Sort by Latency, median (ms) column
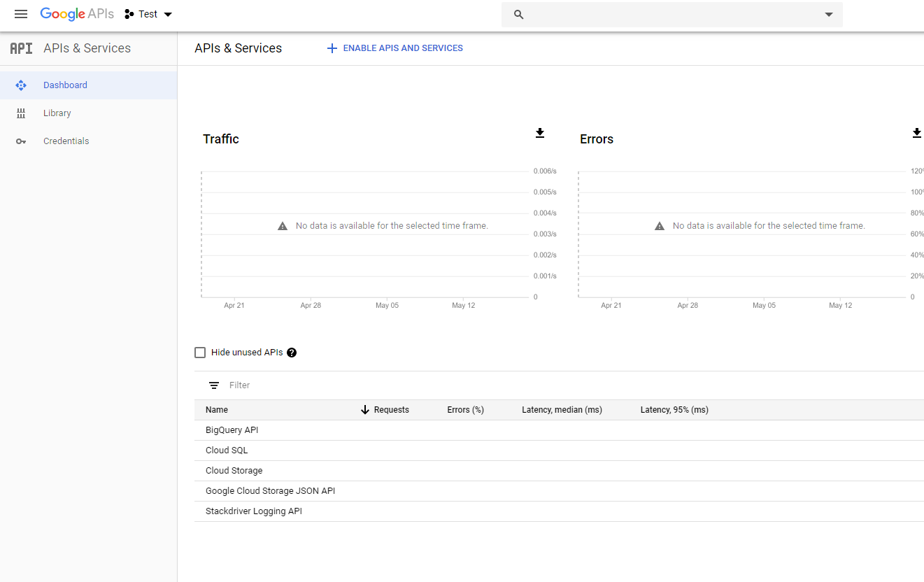924x582 pixels. (x=562, y=410)
